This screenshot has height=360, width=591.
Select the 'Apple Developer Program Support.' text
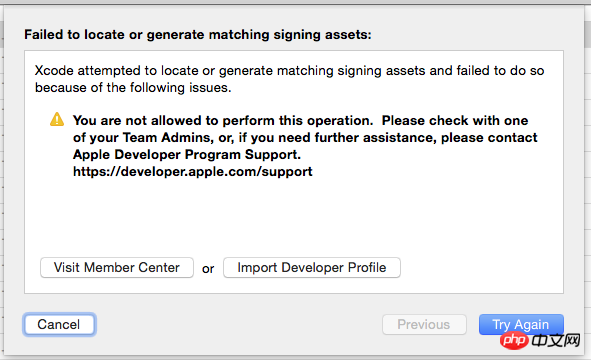[187, 155]
